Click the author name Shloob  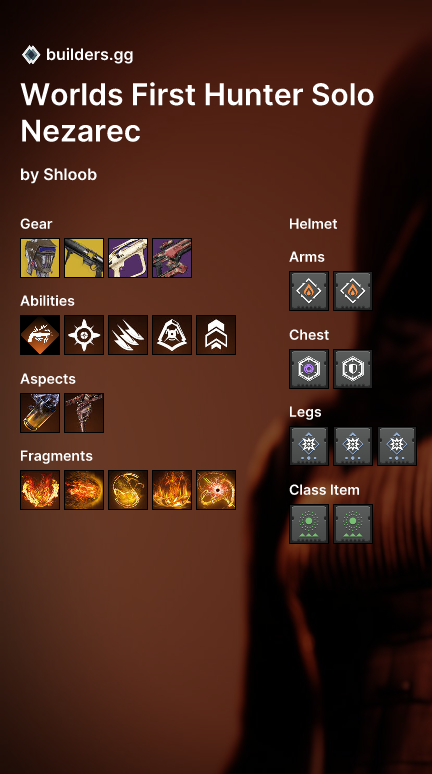(x=70, y=174)
